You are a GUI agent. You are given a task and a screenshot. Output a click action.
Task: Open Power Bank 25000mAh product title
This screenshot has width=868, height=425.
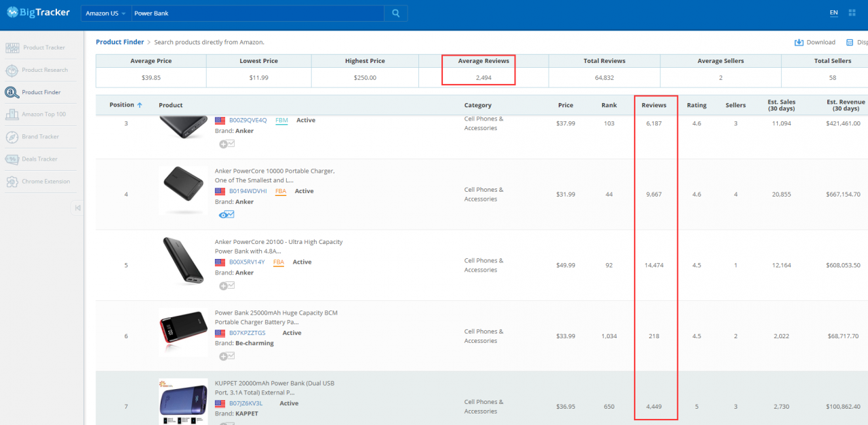click(276, 317)
